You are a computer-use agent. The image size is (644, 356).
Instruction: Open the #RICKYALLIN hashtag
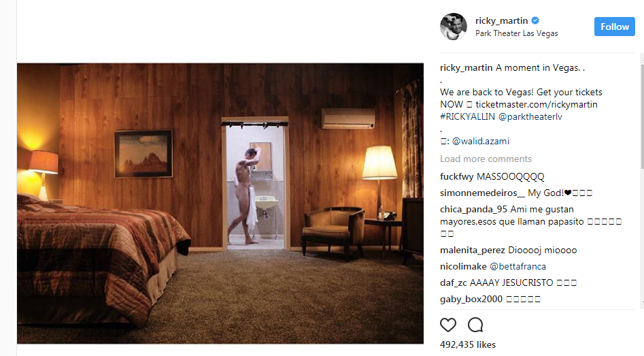467,117
